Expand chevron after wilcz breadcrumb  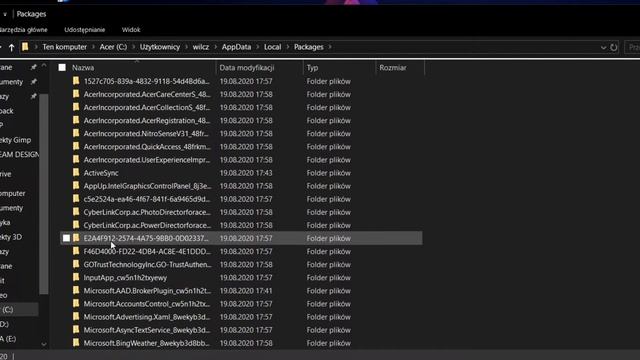pyautogui.click(x=216, y=47)
